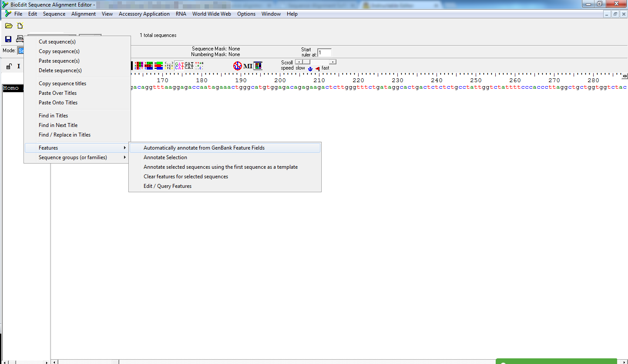
Task: Open the color table grid icon
Action: [258, 66]
